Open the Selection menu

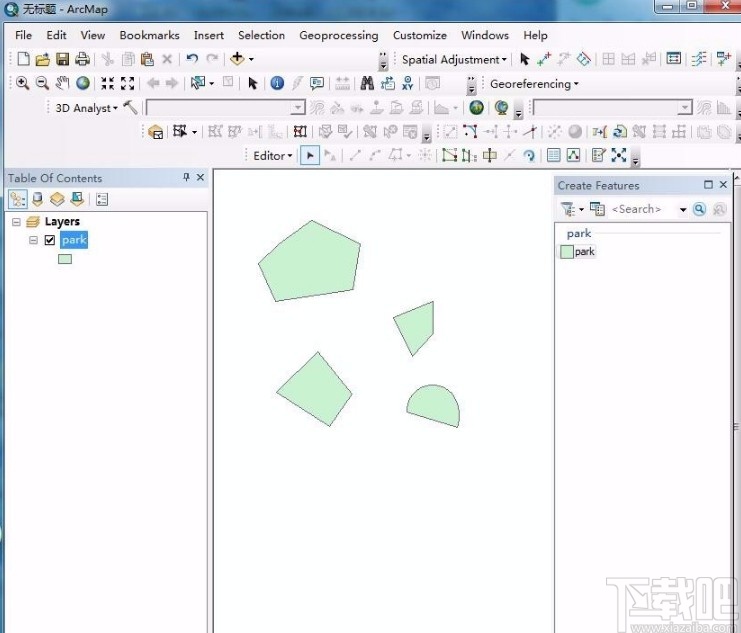click(x=261, y=35)
